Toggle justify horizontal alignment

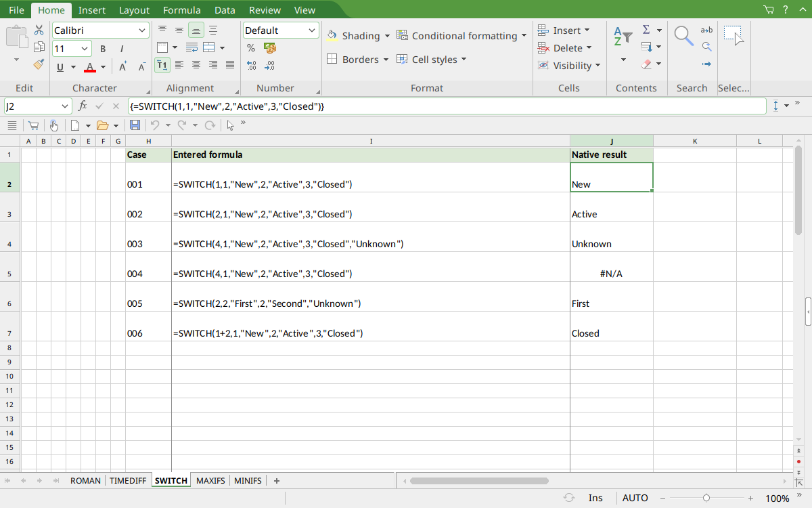point(230,66)
